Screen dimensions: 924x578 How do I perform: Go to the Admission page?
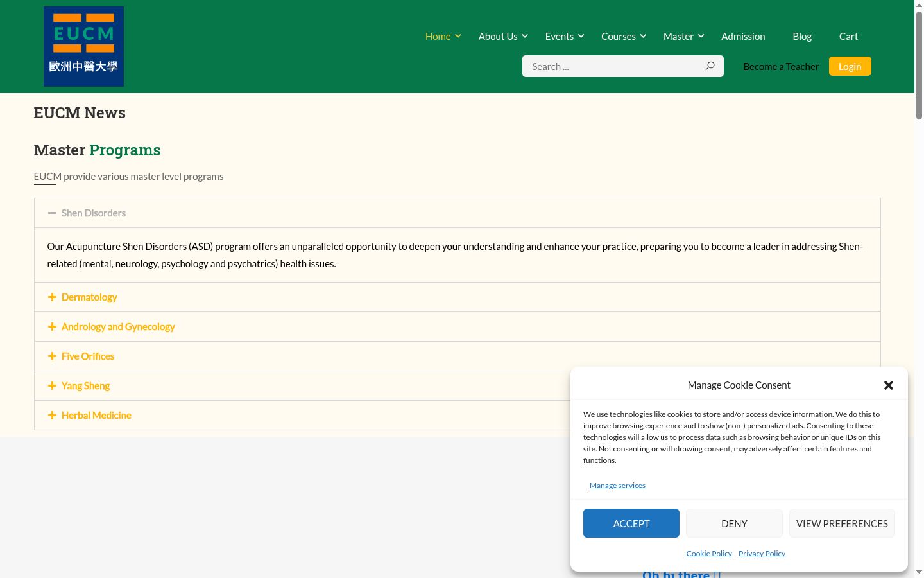coord(743,37)
